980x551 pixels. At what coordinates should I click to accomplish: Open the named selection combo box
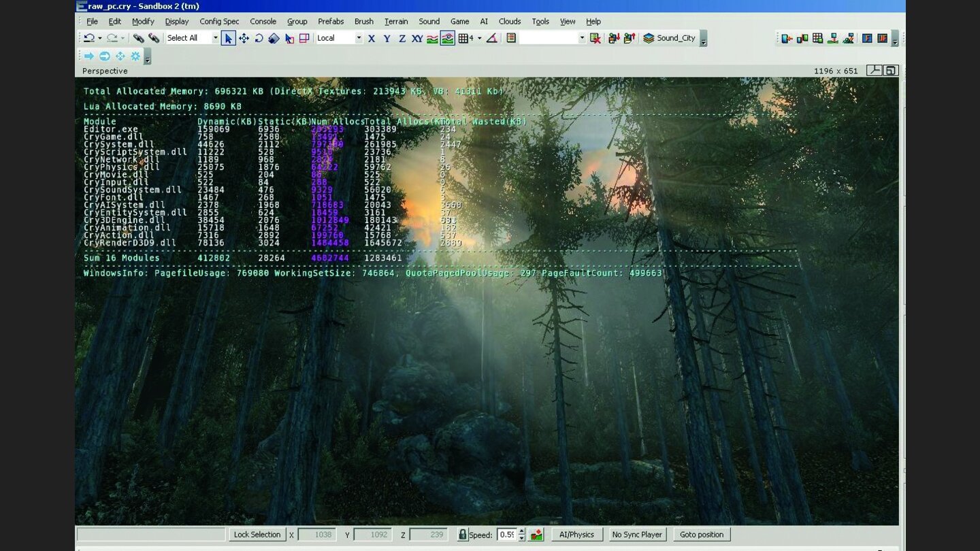click(x=552, y=38)
